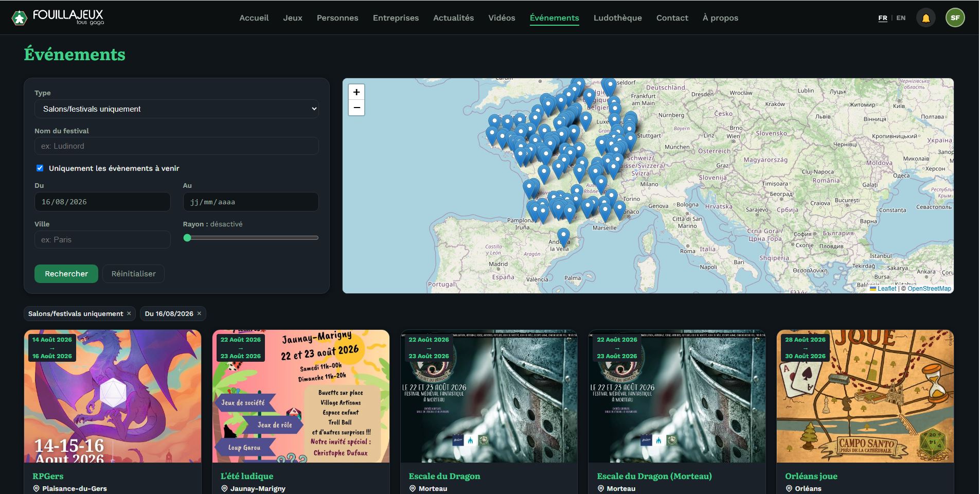The image size is (980, 494).
Task: Open the À propos page
Action: pos(720,18)
